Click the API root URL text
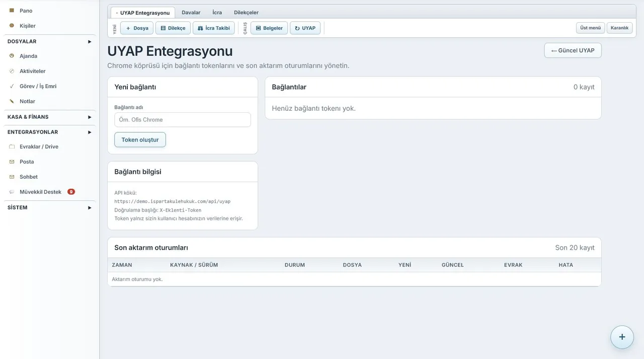The height and width of the screenshot is (359, 644). coord(173,201)
